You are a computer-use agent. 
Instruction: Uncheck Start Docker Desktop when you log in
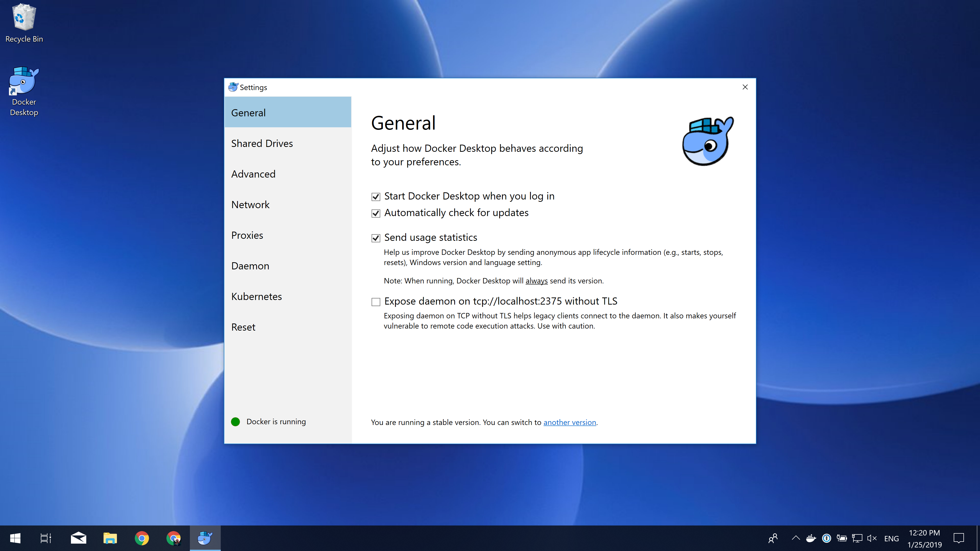[375, 197]
